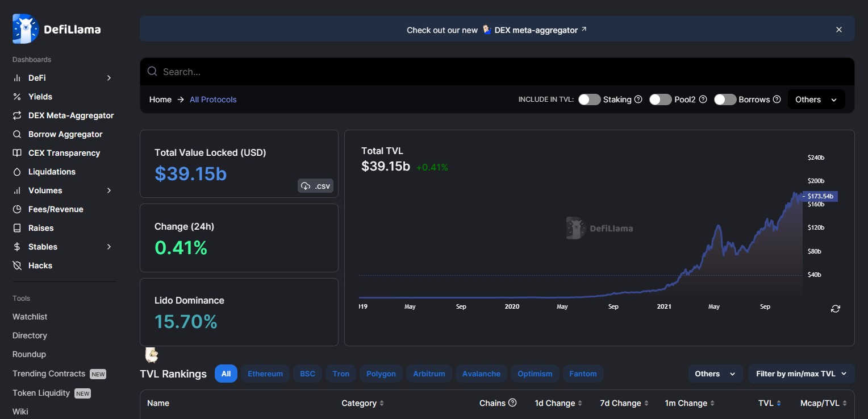This screenshot has width=868, height=419.
Task: Click the llama mascot icon above TVL Rankings
Action: [151, 355]
